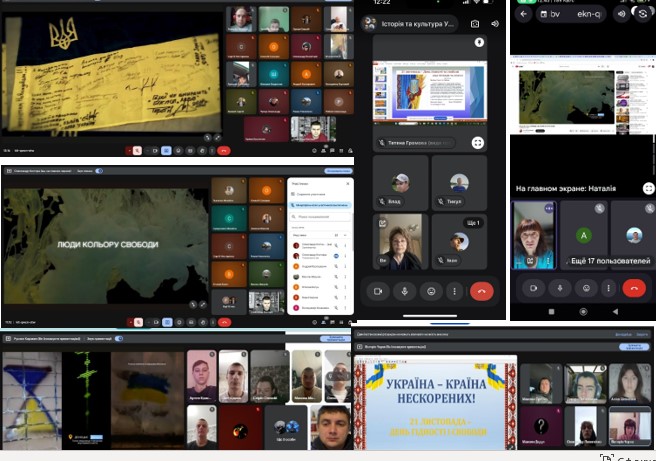Tap the camera icon in the middle phone call bar
The height and width of the screenshot is (461, 656).
pos(379,291)
